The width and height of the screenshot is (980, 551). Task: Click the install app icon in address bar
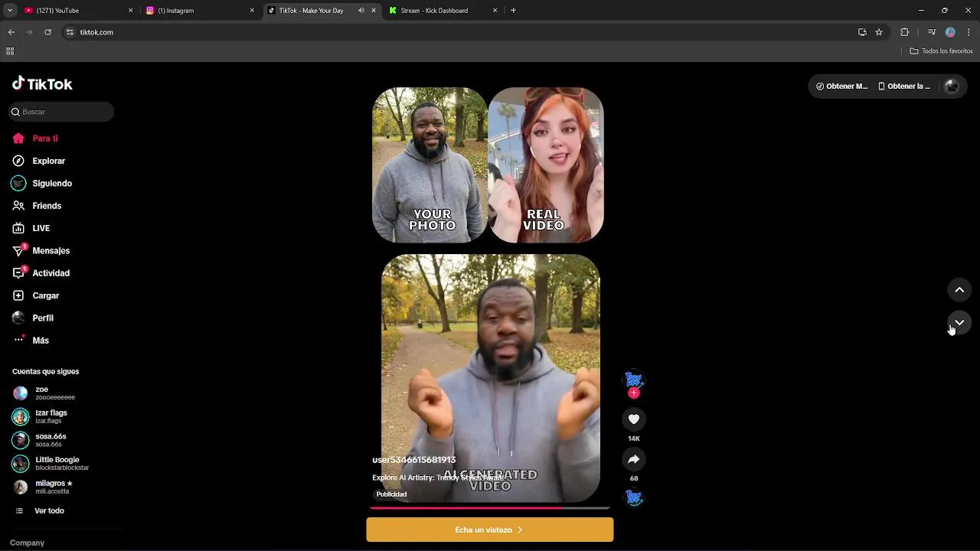(x=862, y=32)
